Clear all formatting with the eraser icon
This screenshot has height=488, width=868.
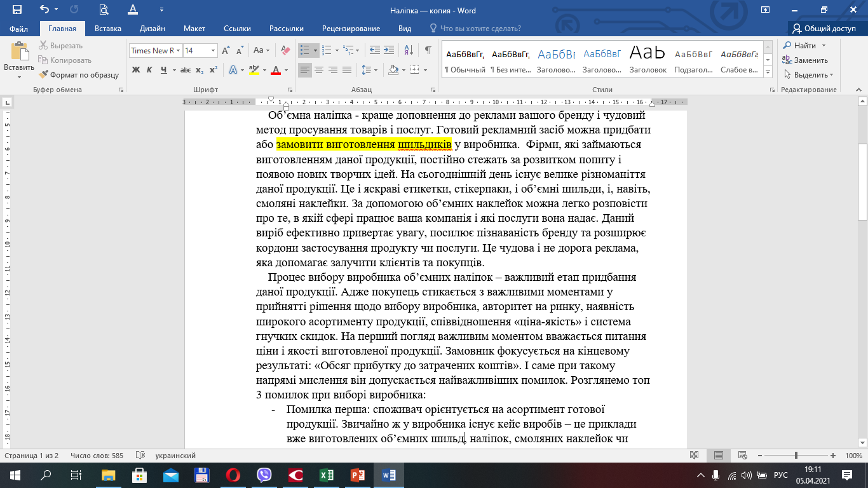(285, 50)
